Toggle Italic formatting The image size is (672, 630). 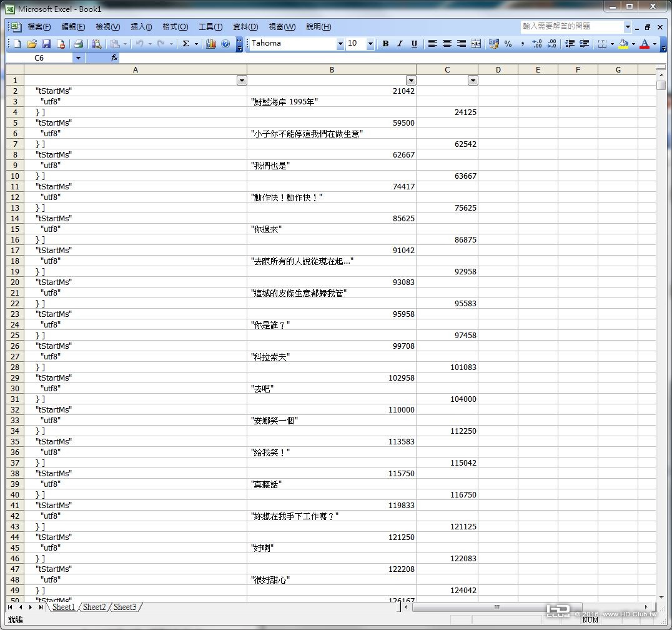pos(400,44)
